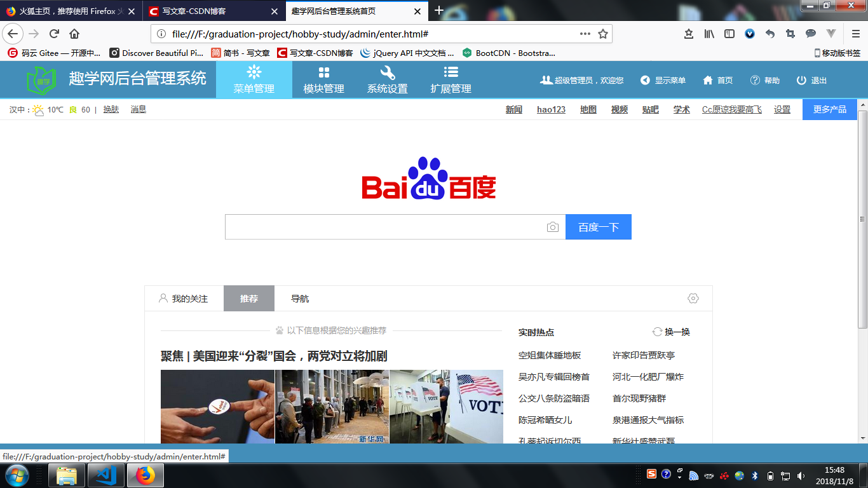The image size is (868, 488).
Task: Click the 超级管理员 user greeting
Action: point(582,80)
